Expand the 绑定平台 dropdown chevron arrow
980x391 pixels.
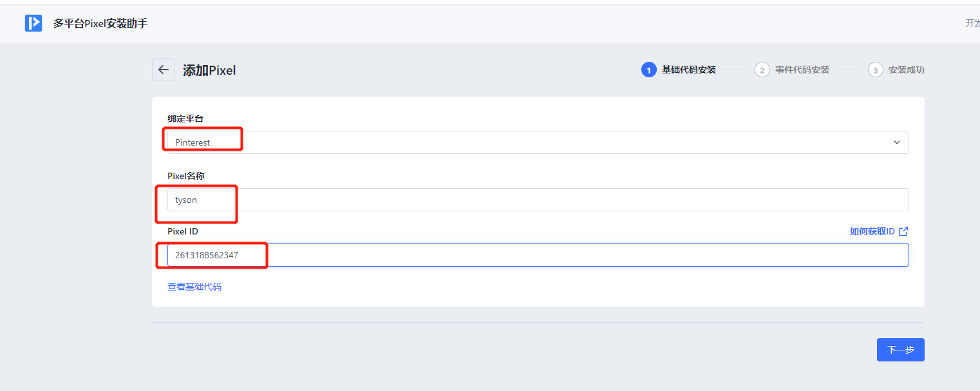pyautogui.click(x=897, y=142)
